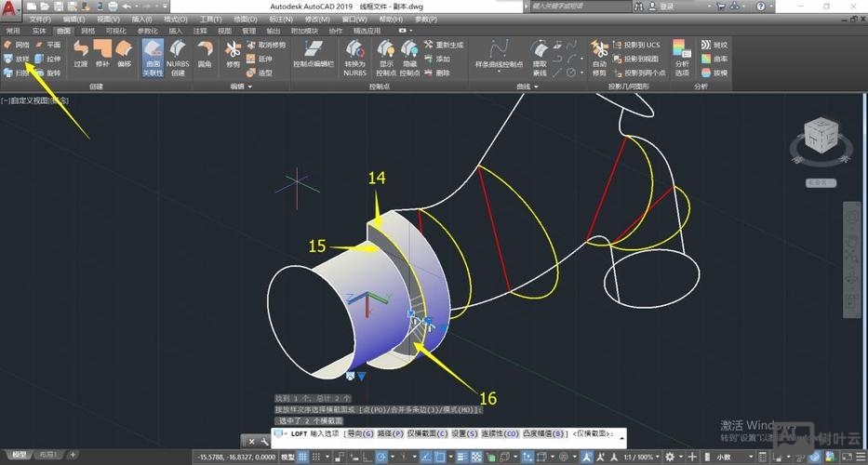Viewport: 868px width, 465px height.
Task: Click 仅横截面(C) command option
Action: [x=427, y=434]
